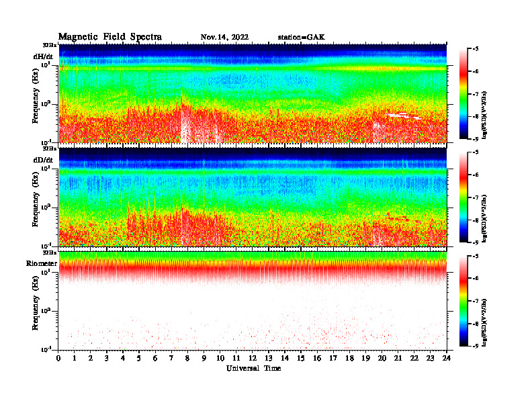
Task: Click the "-5" value on dH/dt color scale
Action: pyautogui.click(x=476, y=49)
